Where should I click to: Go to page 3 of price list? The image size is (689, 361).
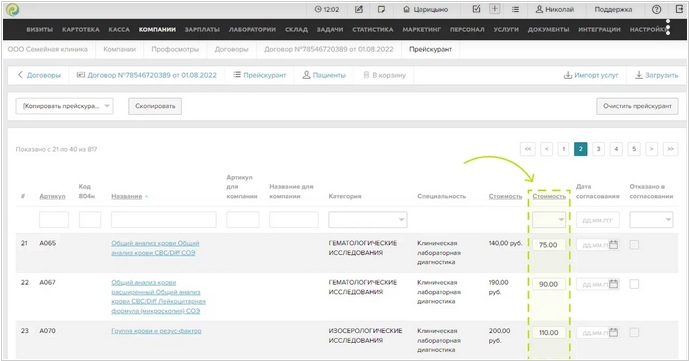coord(598,149)
